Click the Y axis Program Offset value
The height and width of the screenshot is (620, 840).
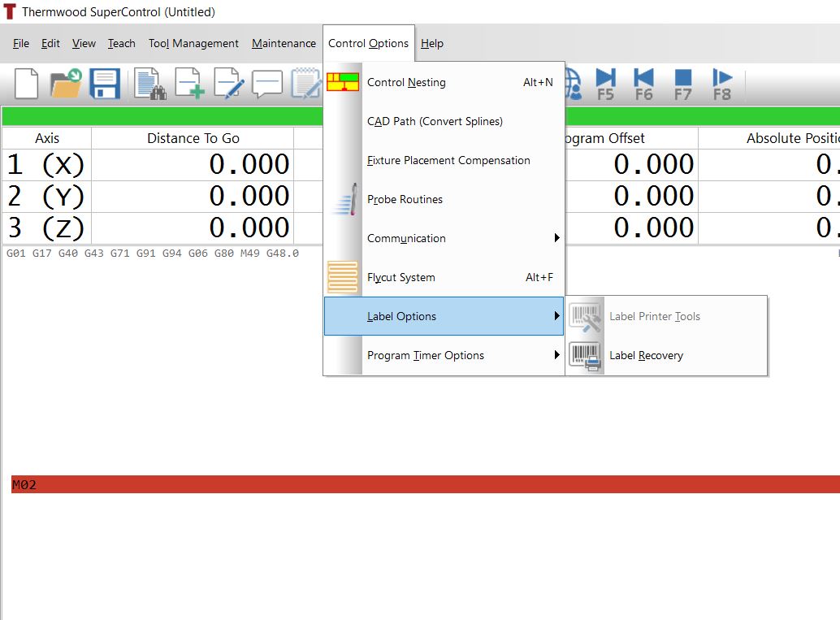coord(631,196)
